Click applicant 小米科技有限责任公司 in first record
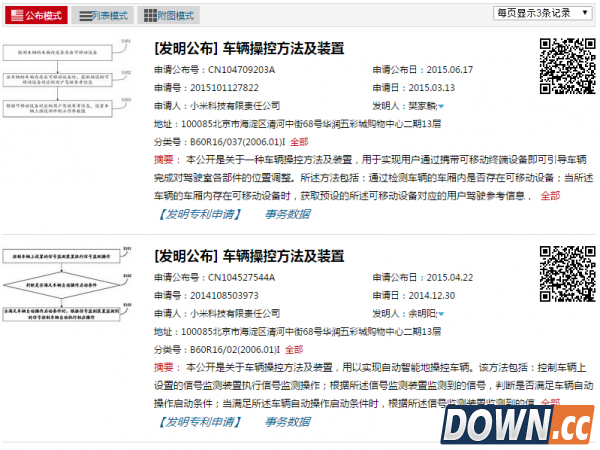The height and width of the screenshot is (450, 600). (x=235, y=106)
